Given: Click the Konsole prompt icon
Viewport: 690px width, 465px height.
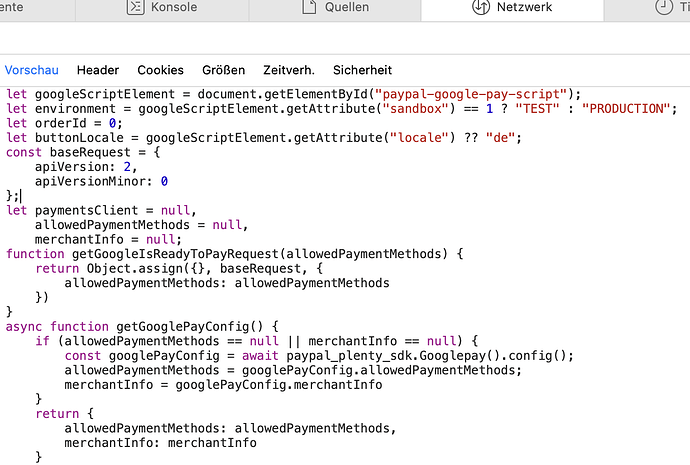Looking at the screenshot, I should coord(136,7).
